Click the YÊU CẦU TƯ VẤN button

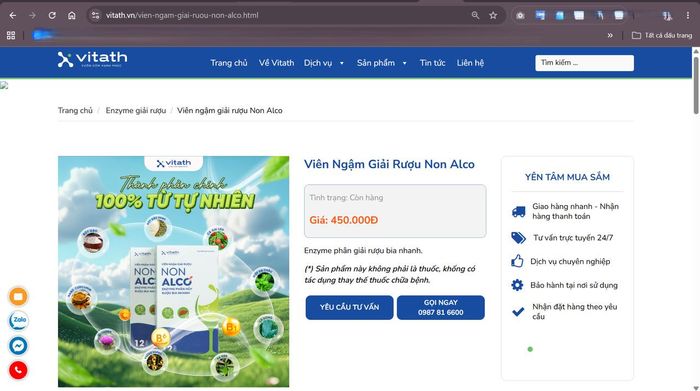pyautogui.click(x=349, y=307)
